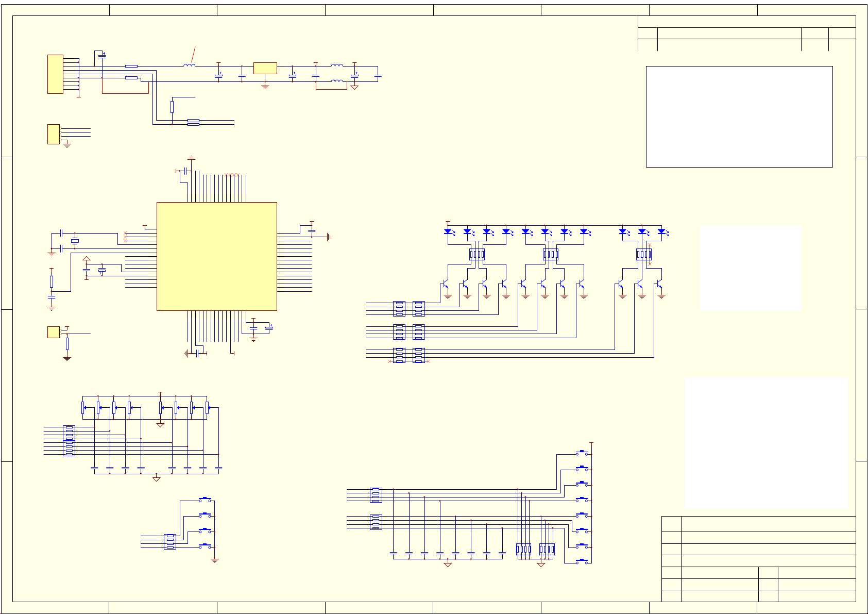Select the bottom push button in the eight-button column
The width and height of the screenshot is (868, 614).
coord(582,561)
